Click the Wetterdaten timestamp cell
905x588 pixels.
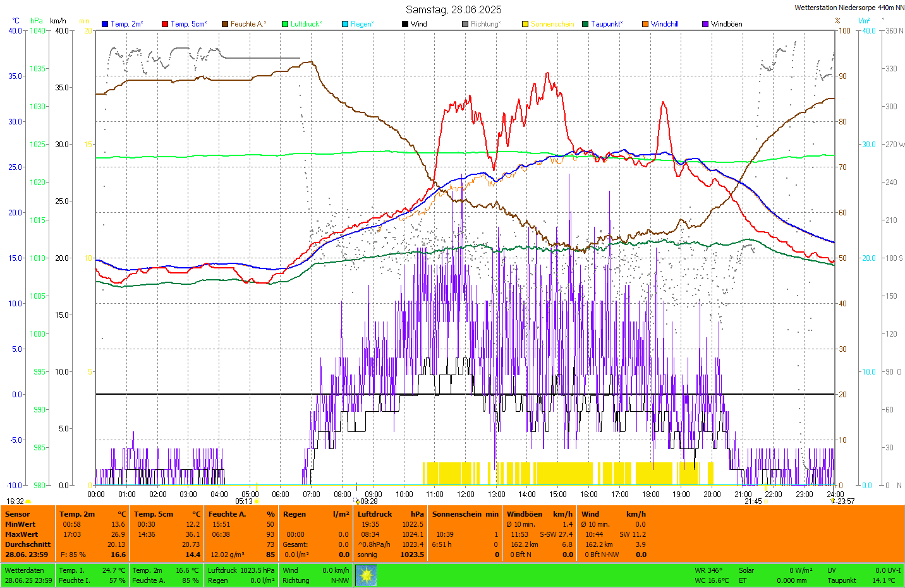28,575
